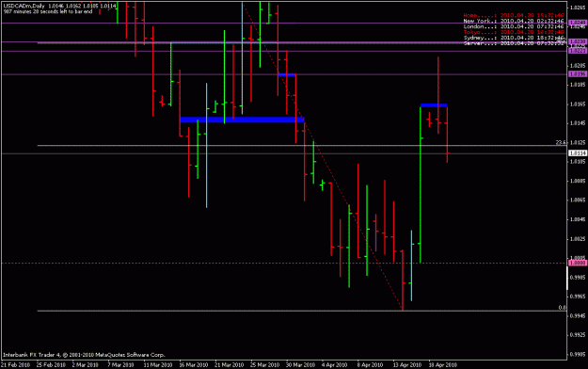
Task: Click the purple 1.0249 price level tag
Action: pos(578,23)
